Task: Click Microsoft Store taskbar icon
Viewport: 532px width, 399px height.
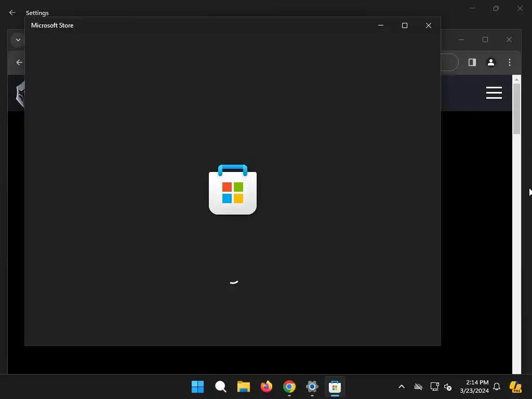Action: (335, 387)
